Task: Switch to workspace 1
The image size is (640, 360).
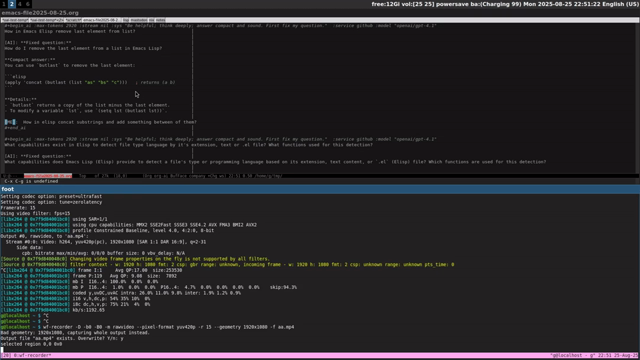Action: 3,4
